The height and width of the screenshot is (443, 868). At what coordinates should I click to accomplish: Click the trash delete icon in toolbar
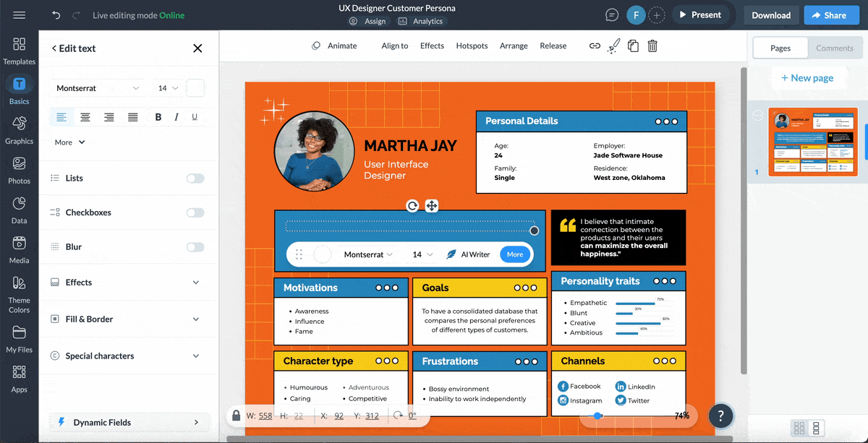pos(652,46)
